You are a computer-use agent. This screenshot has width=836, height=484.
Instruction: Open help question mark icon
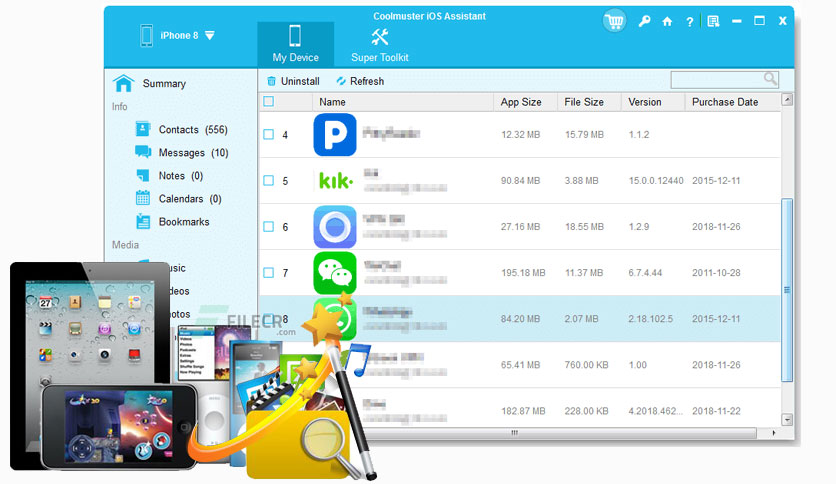(689, 21)
